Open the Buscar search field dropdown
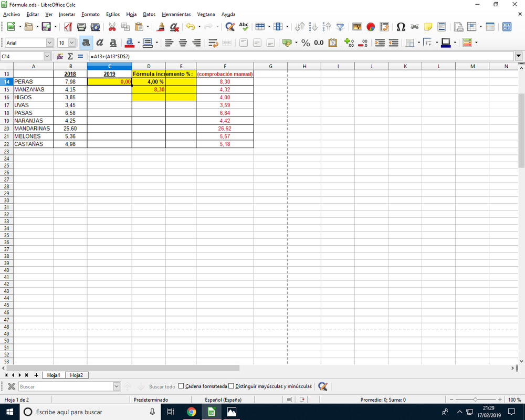 (116, 386)
